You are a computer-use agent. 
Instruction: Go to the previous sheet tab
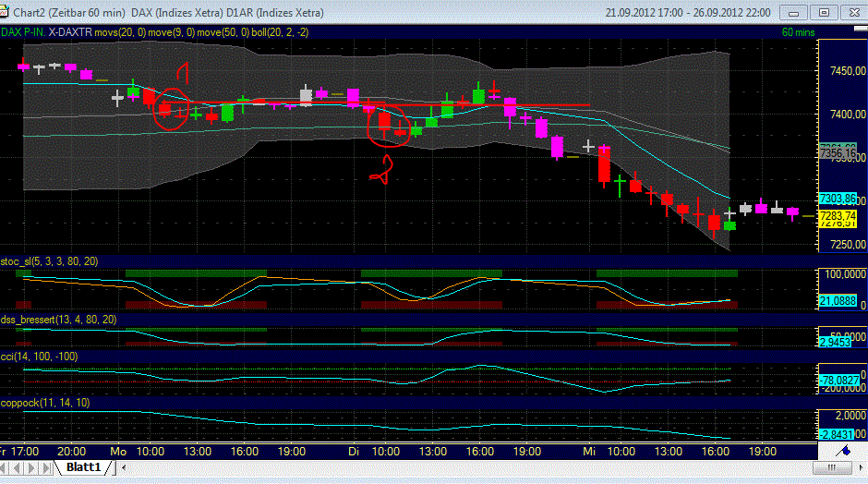click(x=18, y=468)
